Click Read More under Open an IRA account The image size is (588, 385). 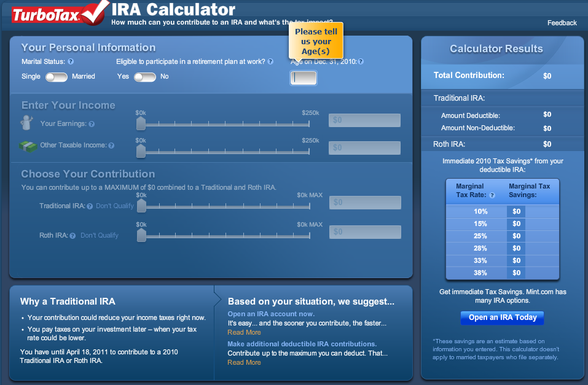point(244,333)
